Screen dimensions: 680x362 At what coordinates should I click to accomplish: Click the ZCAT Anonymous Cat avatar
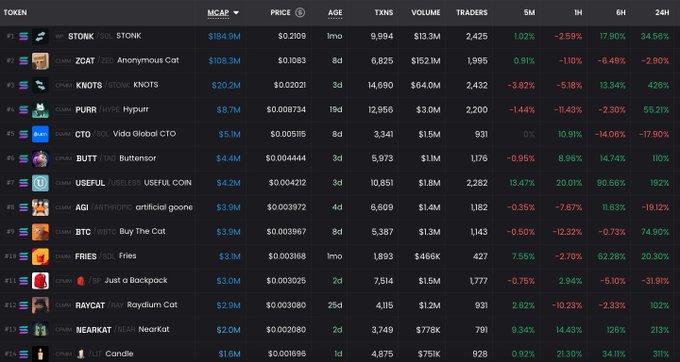(x=40, y=61)
